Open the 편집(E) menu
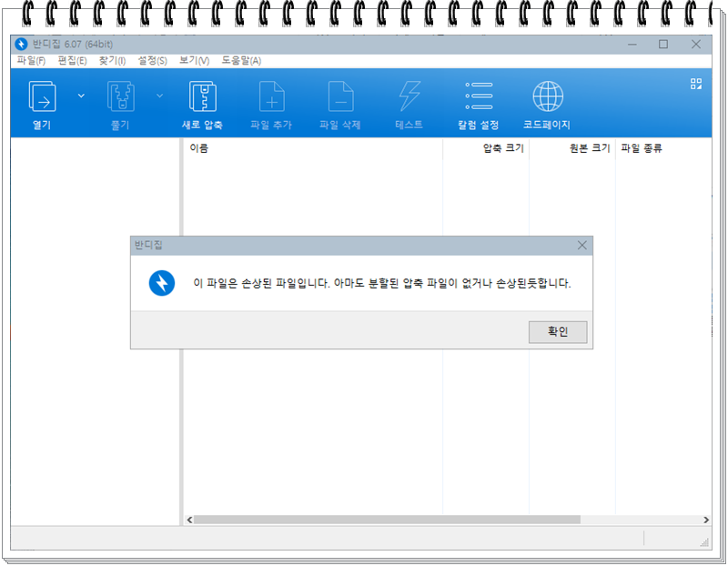The height and width of the screenshot is (566, 728). (x=72, y=61)
